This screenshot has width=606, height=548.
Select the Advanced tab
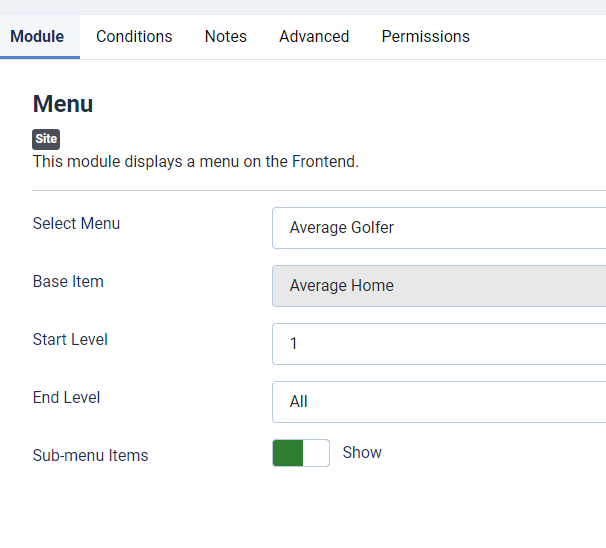[314, 37]
